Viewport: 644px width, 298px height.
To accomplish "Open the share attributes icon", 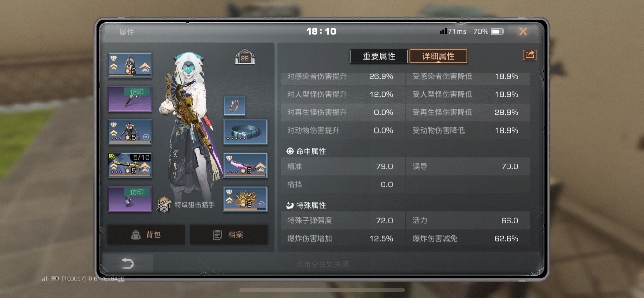I will coord(529,55).
